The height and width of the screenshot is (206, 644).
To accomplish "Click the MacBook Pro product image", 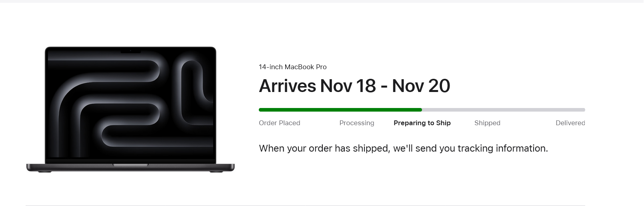I will point(130,110).
